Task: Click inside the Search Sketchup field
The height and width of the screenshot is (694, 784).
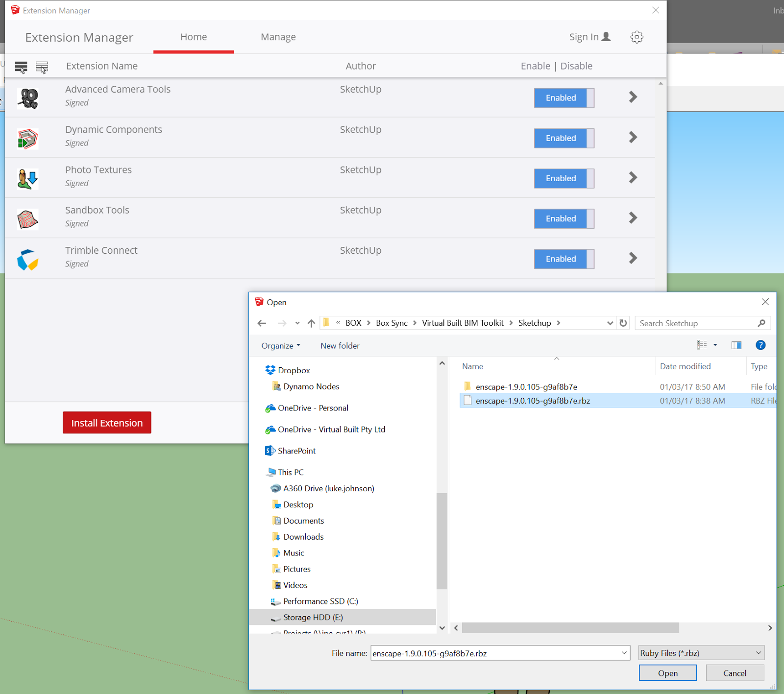Action: coord(696,323)
